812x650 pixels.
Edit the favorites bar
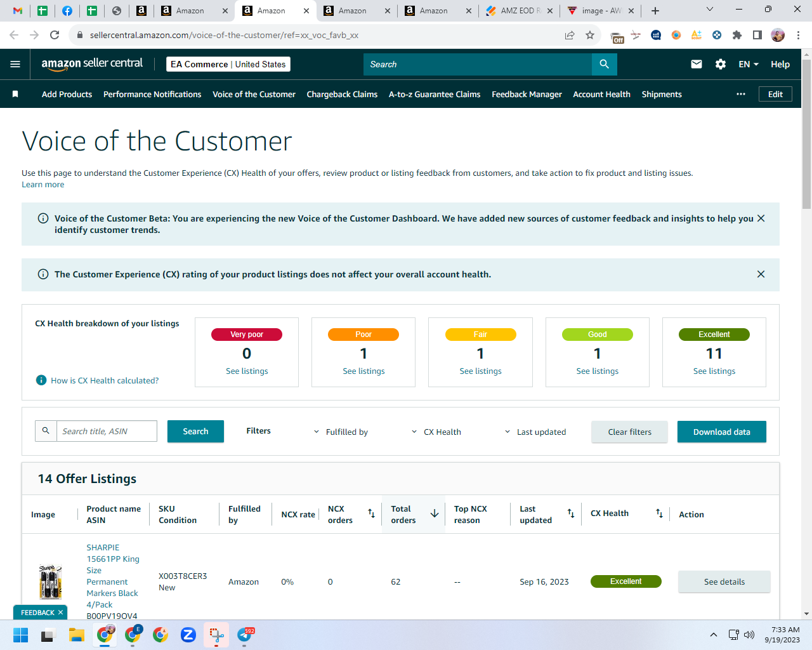[775, 94]
